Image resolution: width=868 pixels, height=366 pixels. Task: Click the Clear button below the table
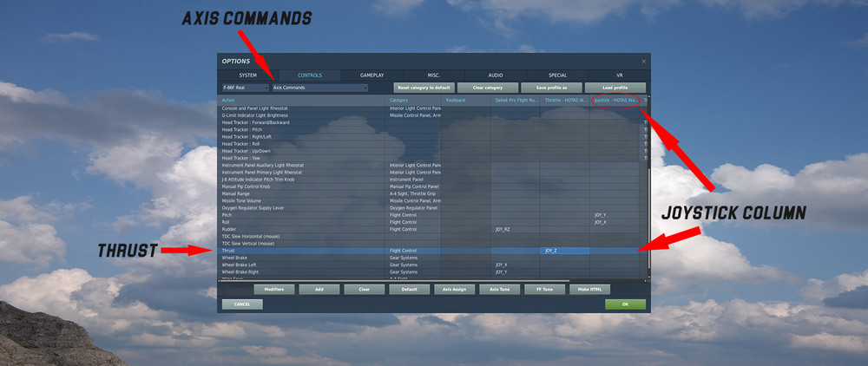[365, 289]
